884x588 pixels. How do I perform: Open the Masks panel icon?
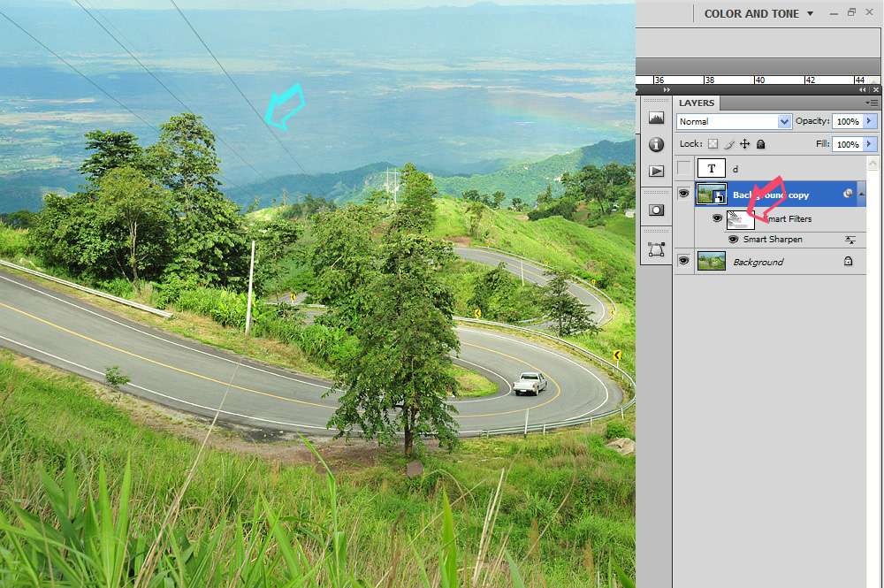(x=656, y=210)
